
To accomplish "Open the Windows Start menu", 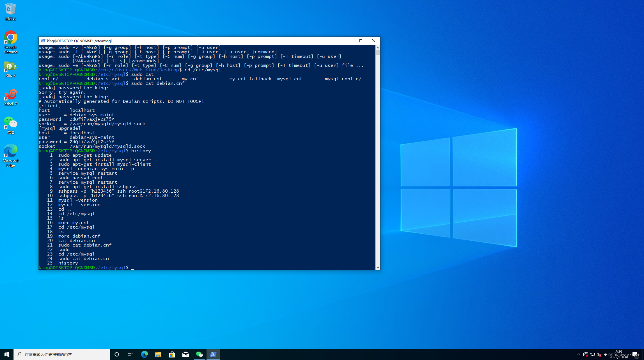I will pyautogui.click(x=7, y=354).
